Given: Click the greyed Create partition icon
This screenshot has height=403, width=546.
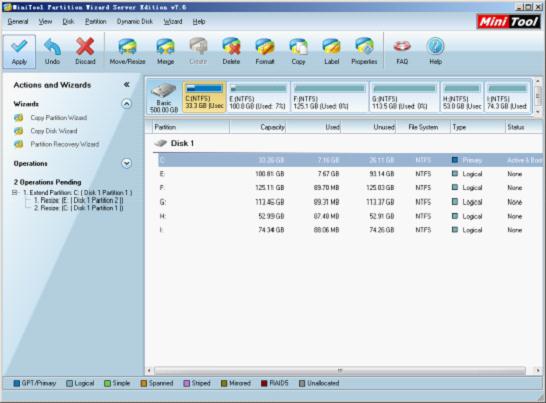Looking at the screenshot, I should point(198,47).
